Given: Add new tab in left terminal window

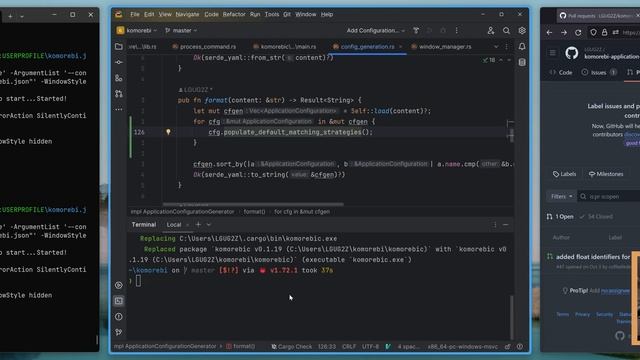Looking at the screenshot, I should click(x=10, y=16).
